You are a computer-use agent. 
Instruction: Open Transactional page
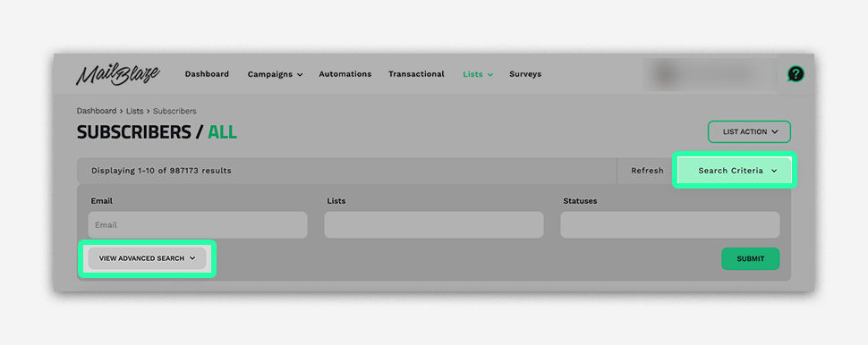(x=416, y=74)
